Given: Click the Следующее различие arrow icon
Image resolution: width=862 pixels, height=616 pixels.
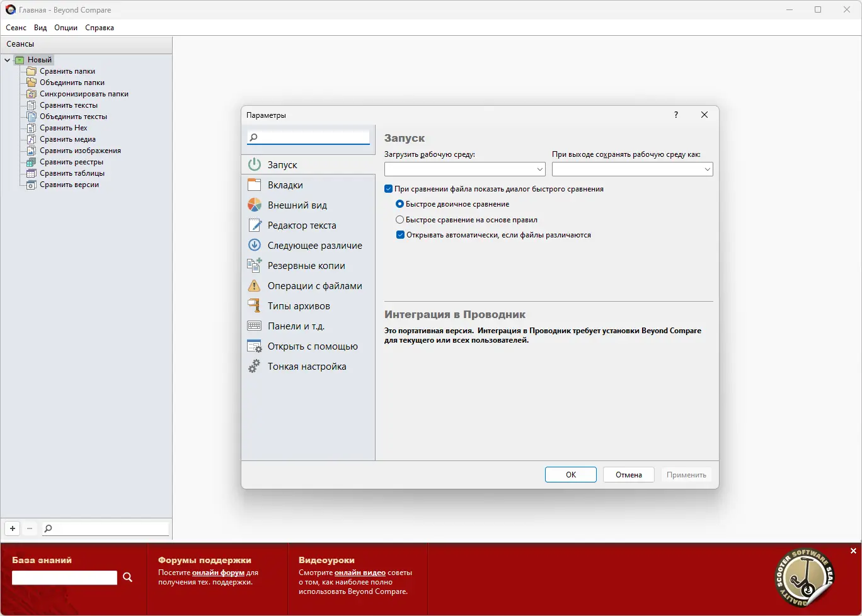Looking at the screenshot, I should pos(255,245).
